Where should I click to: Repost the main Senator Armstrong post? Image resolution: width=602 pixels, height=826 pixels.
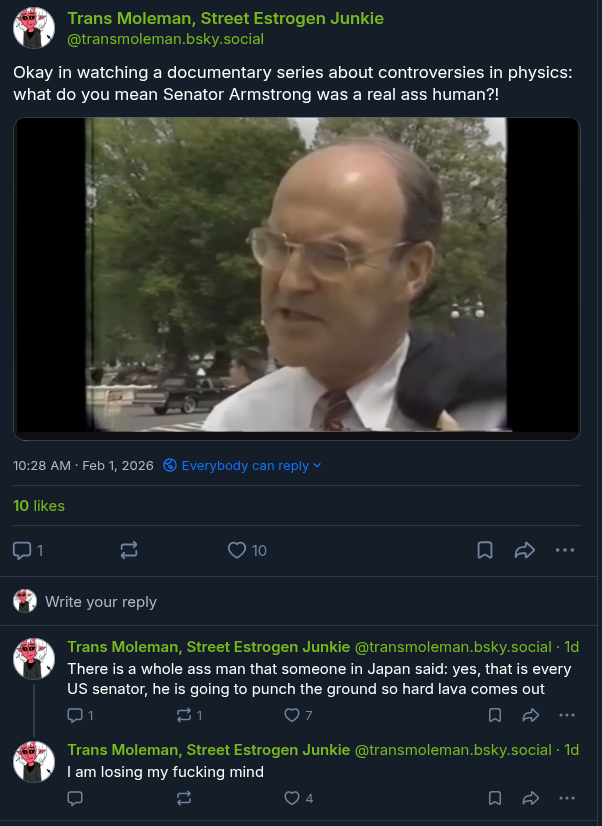tap(128, 550)
